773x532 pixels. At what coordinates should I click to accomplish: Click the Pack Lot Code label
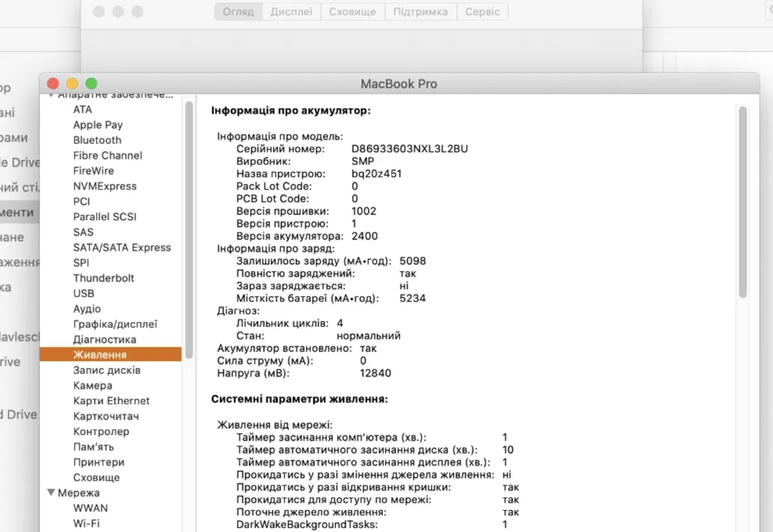tap(274, 187)
